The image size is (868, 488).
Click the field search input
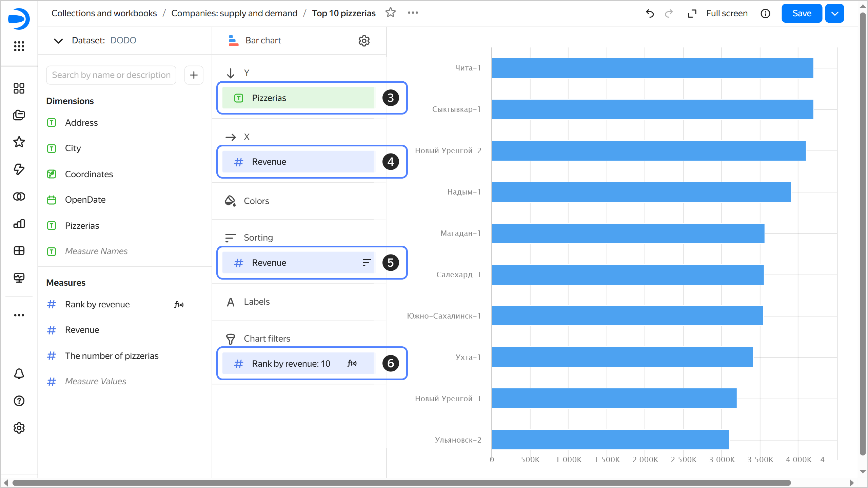click(x=111, y=75)
